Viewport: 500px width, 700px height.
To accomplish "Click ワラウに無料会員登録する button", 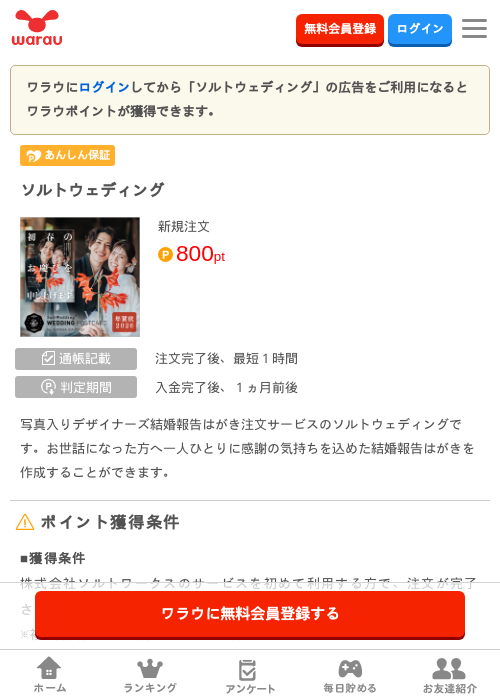I will point(250,614).
